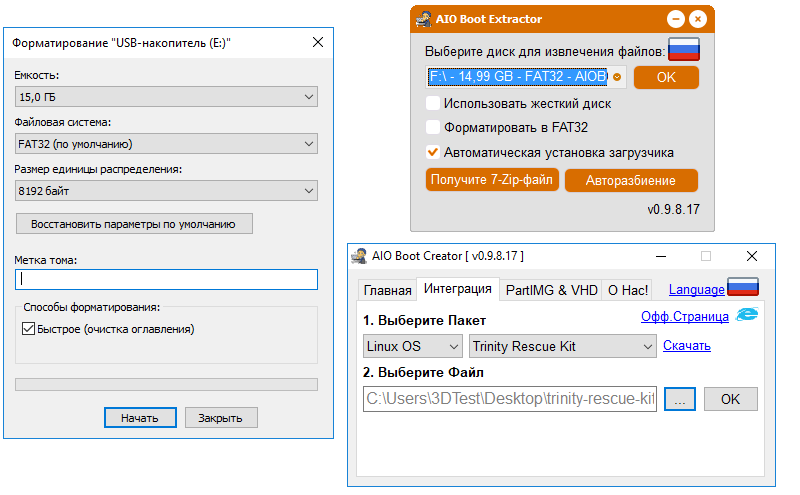Click the Скачать download link
The width and height of the screenshot is (800, 495).
[686, 346]
